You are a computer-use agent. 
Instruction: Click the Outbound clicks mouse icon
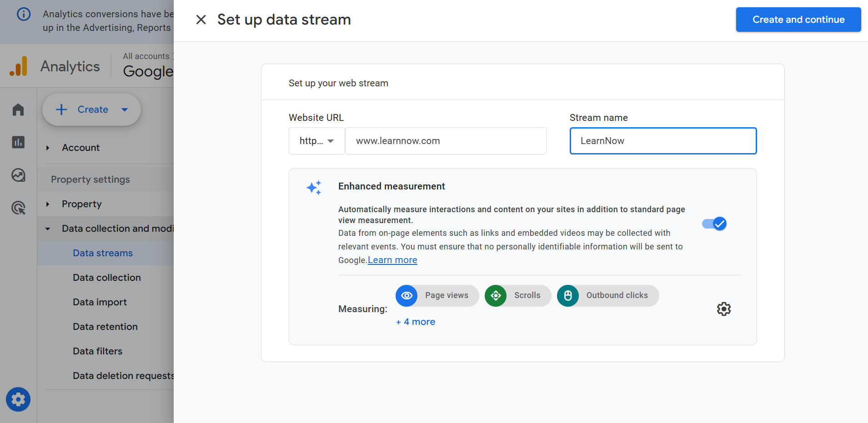tap(568, 296)
